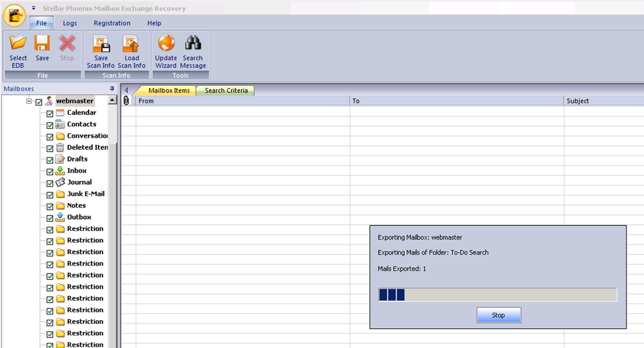Select the Deleted Items trash icon

pos(60,148)
